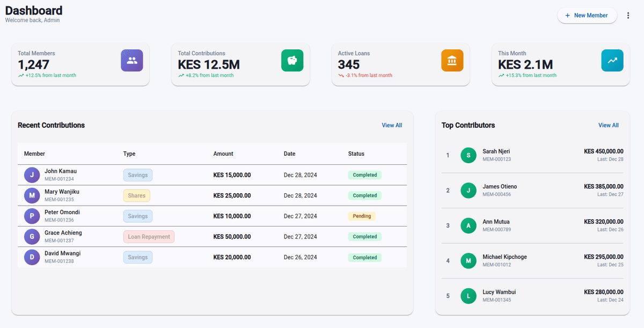Open View All in Recent Contributions
644x328 pixels.
(x=392, y=125)
